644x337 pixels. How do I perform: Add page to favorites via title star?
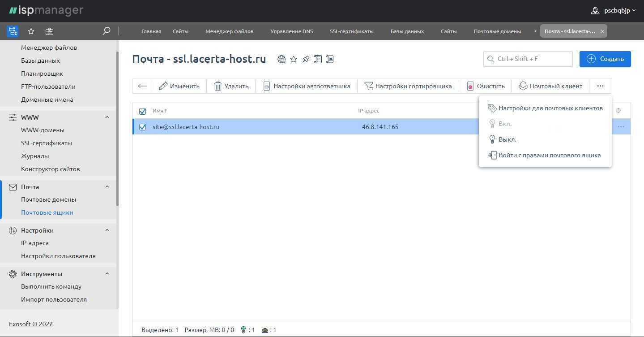(x=294, y=59)
